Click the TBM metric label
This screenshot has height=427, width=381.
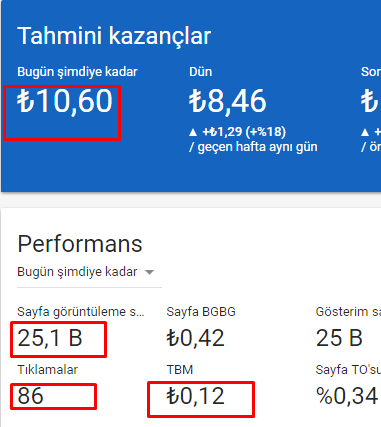(180, 370)
